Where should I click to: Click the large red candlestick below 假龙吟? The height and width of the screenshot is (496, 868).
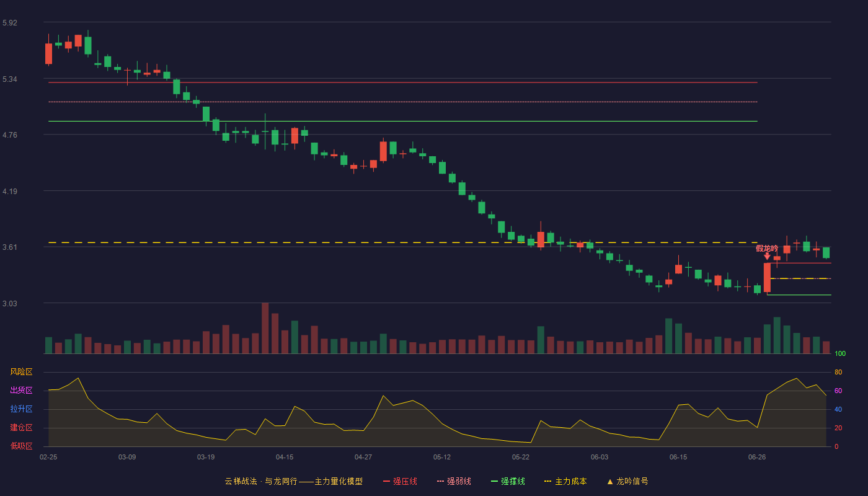click(767, 278)
